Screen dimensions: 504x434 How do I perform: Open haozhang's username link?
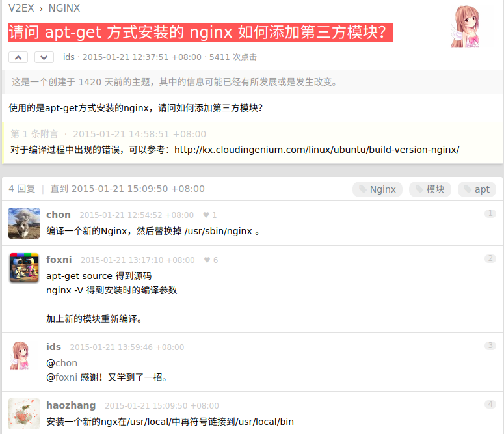[x=71, y=405]
